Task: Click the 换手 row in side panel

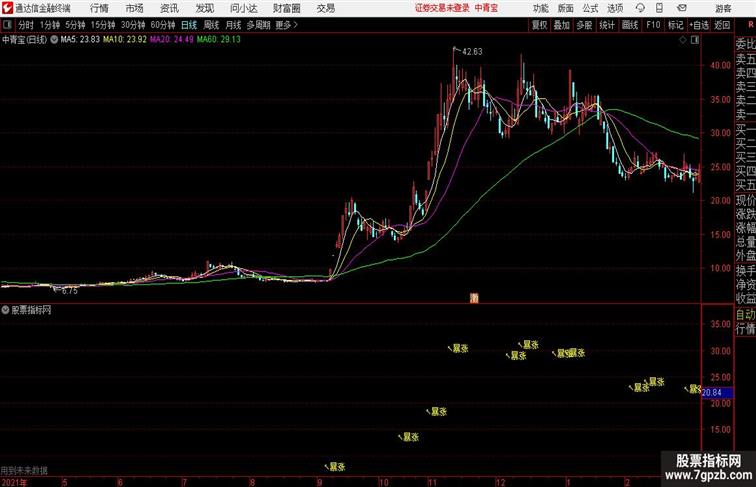Action: (745, 271)
